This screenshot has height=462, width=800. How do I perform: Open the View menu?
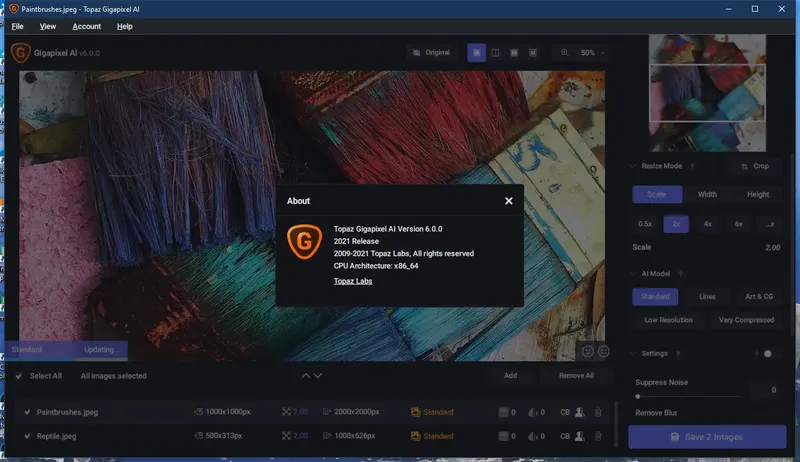(x=48, y=27)
